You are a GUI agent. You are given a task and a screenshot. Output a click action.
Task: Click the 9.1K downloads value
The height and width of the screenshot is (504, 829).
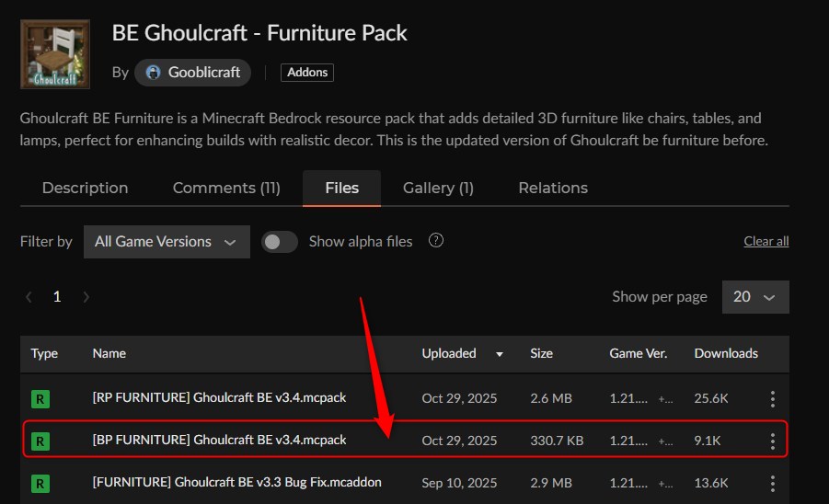[x=708, y=441]
